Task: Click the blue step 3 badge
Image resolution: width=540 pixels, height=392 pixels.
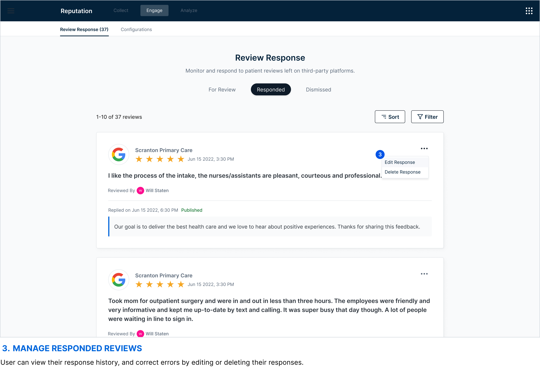Action: tap(380, 154)
